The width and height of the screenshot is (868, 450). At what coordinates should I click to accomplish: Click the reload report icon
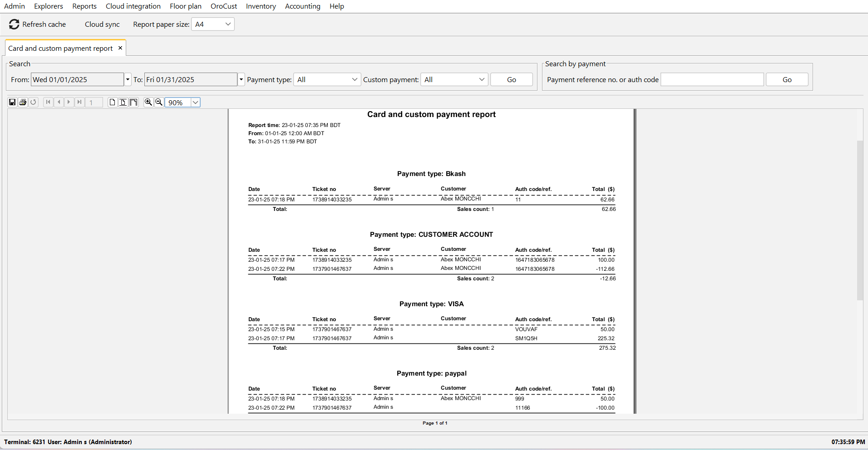pyautogui.click(x=33, y=102)
